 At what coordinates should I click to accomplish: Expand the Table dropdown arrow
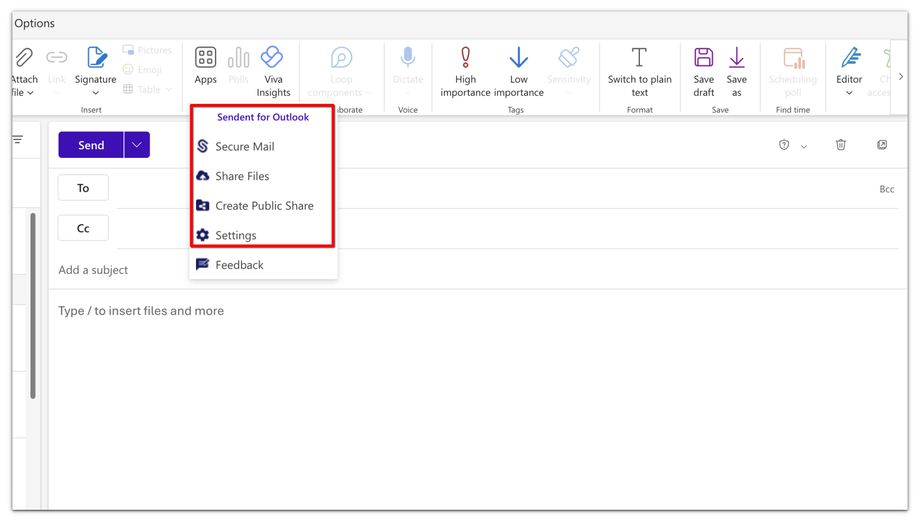168,89
